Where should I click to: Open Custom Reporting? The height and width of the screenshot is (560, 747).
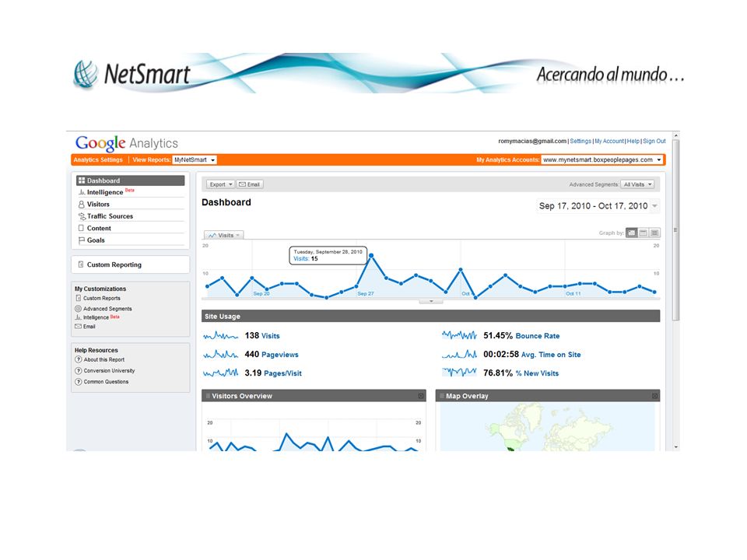click(x=114, y=264)
